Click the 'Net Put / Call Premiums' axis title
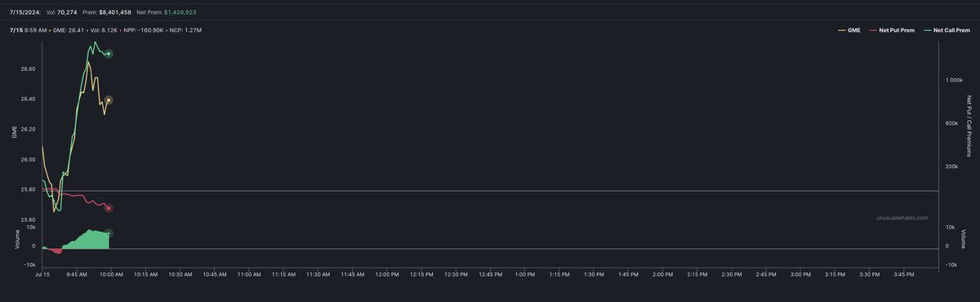 pos(970,126)
